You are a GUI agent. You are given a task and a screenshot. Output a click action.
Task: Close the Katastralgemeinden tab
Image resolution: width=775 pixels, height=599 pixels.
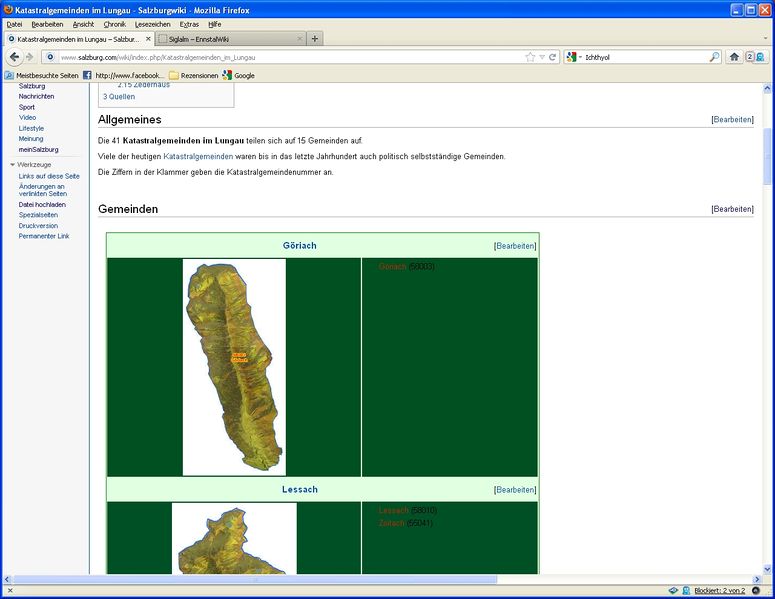coord(148,39)
